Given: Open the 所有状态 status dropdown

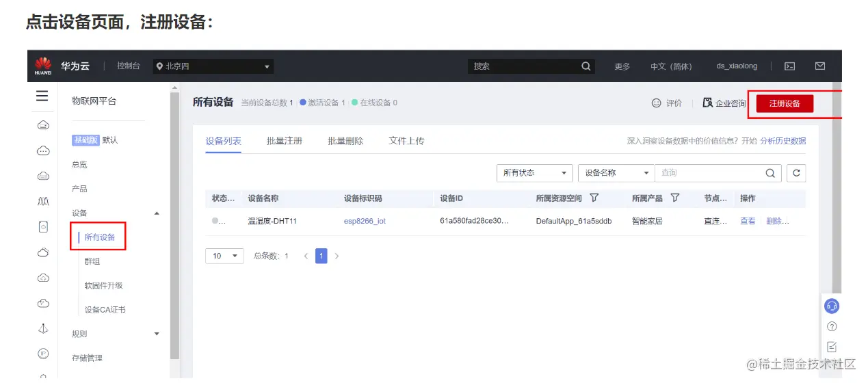Looking at the screenshot, I should 535,173.
